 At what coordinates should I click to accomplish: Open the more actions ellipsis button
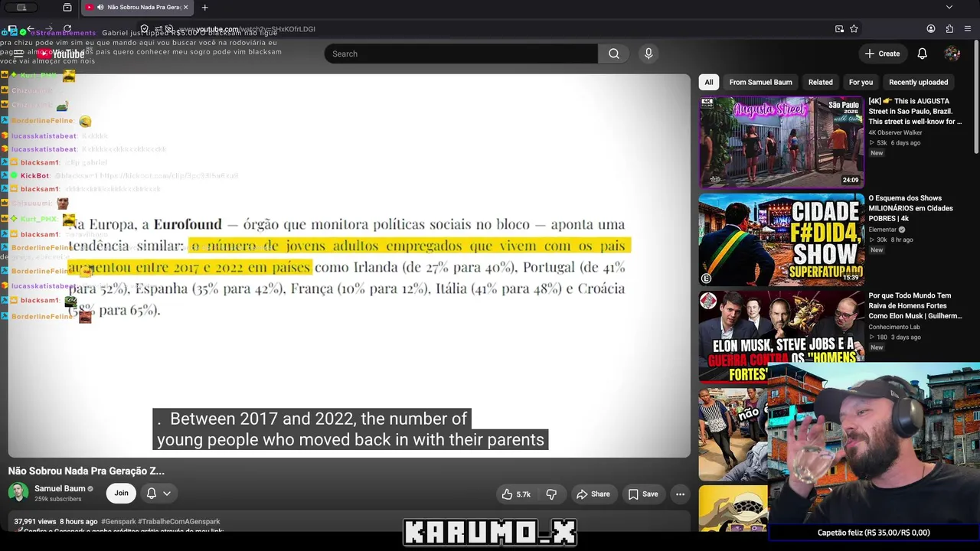(x=680, y=494)
